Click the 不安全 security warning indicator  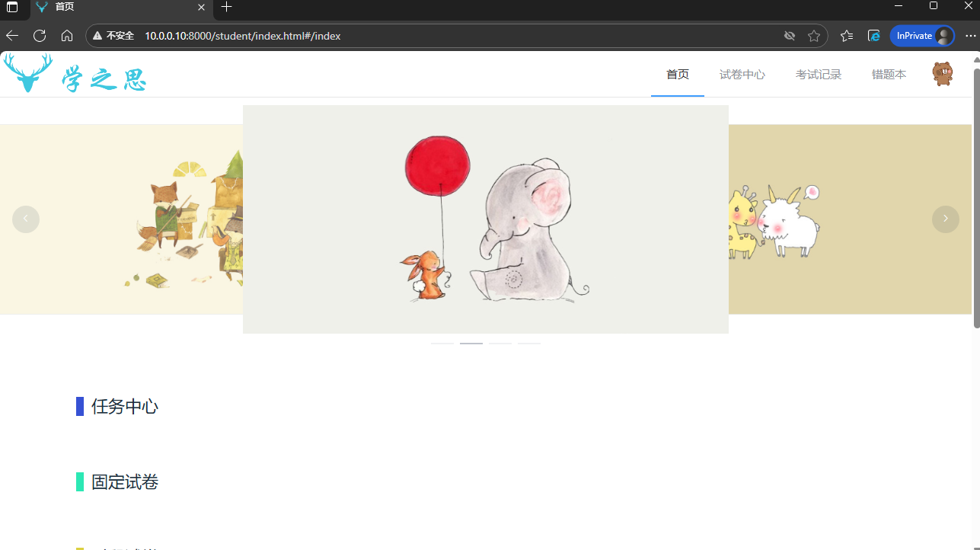(x=113, y=36)
